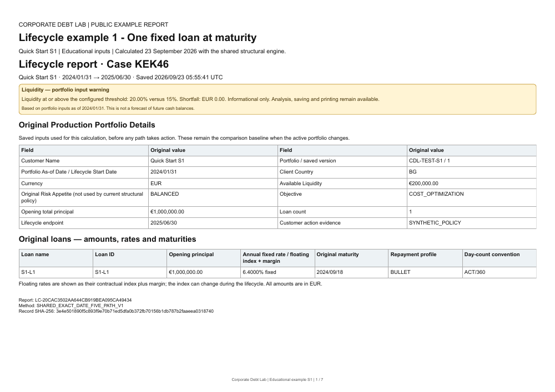Image resolution: width=555 pixels, height=392 pixels.
Task: Click the 'Liquidity — portfolio input warning' title
Action: pyautogui.click(x=65, y=90)
